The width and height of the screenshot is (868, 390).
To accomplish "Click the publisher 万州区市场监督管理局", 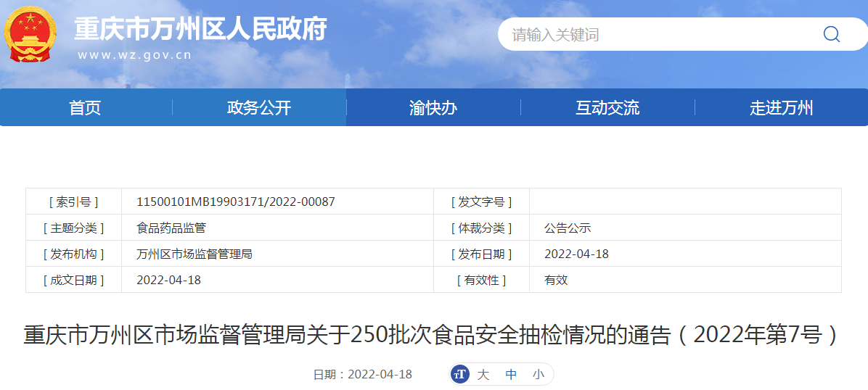I will point(195,254).
